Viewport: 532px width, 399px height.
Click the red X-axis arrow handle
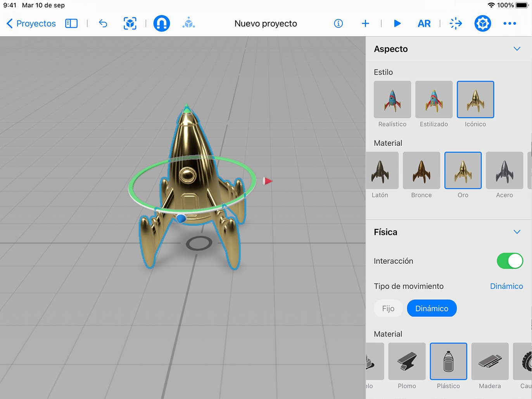268,181
